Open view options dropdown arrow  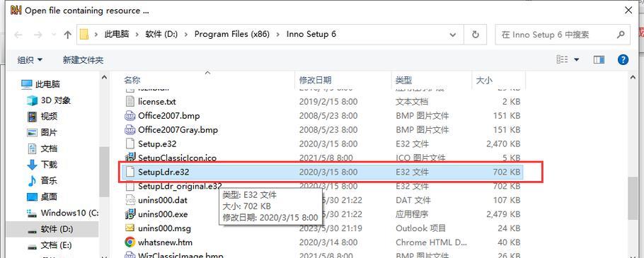[576, 60]
